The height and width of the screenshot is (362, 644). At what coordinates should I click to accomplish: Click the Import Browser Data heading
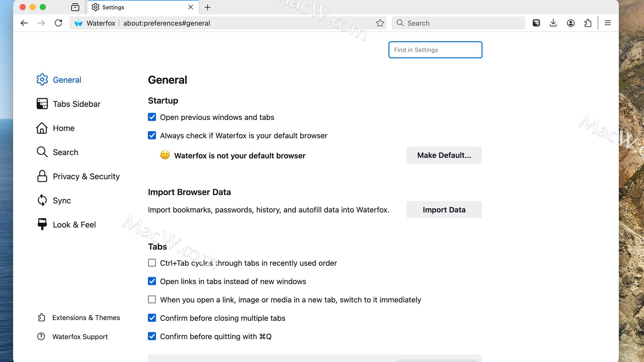point(189,192)
